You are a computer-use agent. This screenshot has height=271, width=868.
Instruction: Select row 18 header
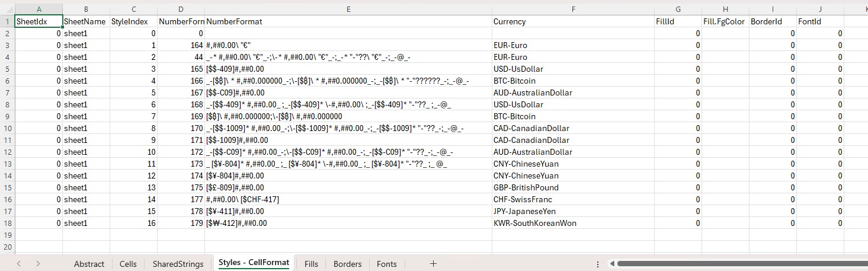tap(7, 223)
